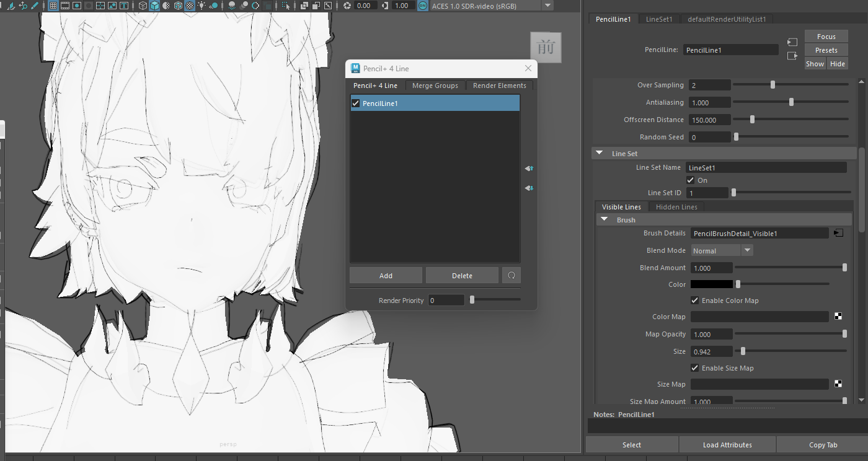Click the refresh icon next to Delete
This screenshot has width=868, height=461.
511,276
